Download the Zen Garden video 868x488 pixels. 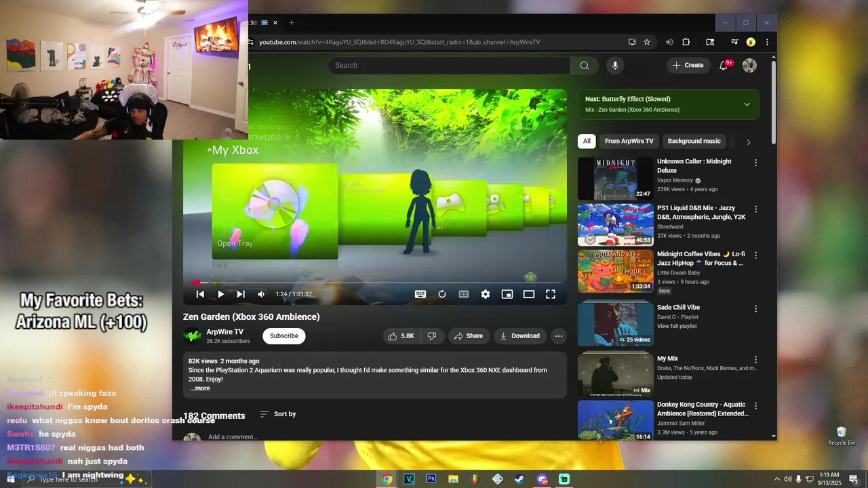(x=520, y=336)
